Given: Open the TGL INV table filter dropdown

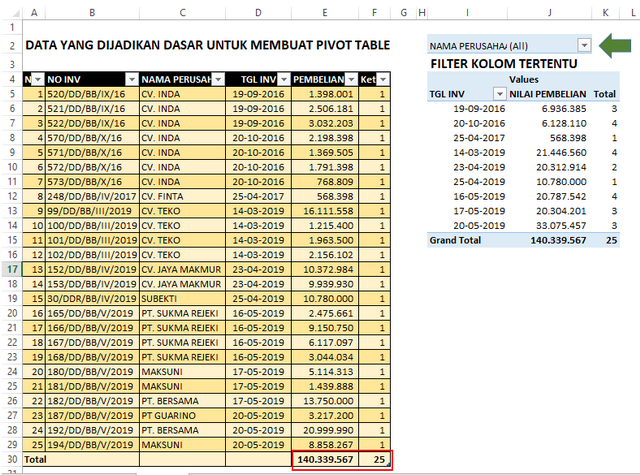Looking at the screenshot, I should coord(284,79).
